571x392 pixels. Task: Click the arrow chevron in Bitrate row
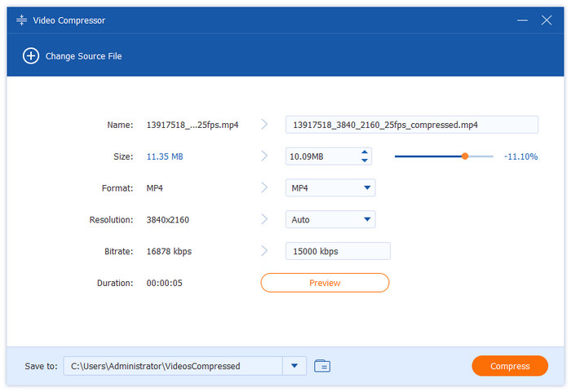point(264,251)
